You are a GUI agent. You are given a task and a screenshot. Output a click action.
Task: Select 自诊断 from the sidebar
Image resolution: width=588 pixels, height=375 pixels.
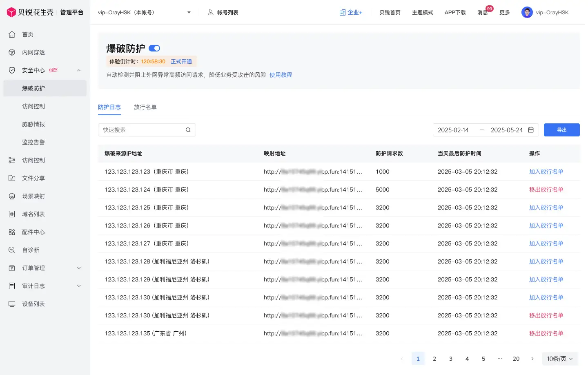click(31, 250)
